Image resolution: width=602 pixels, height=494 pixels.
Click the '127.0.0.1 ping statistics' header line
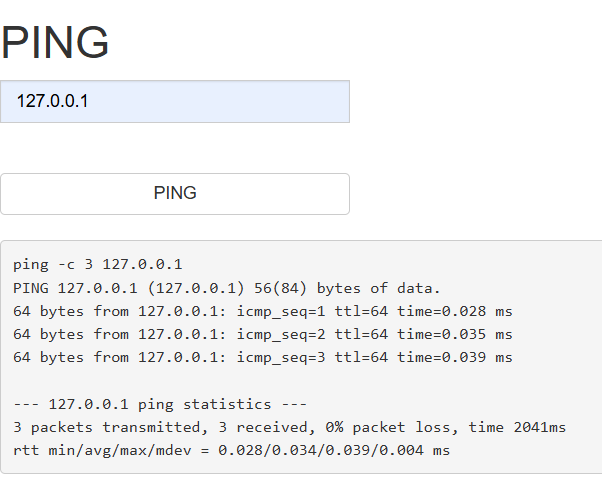click(x=160, y=404)
